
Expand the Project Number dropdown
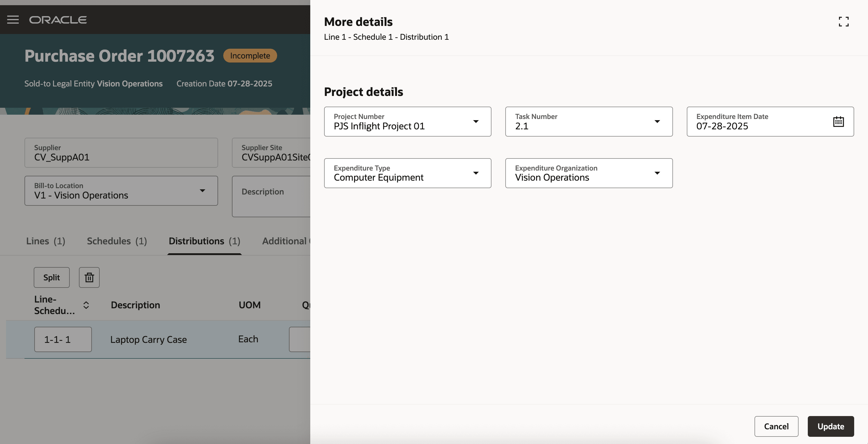[475, 122]
